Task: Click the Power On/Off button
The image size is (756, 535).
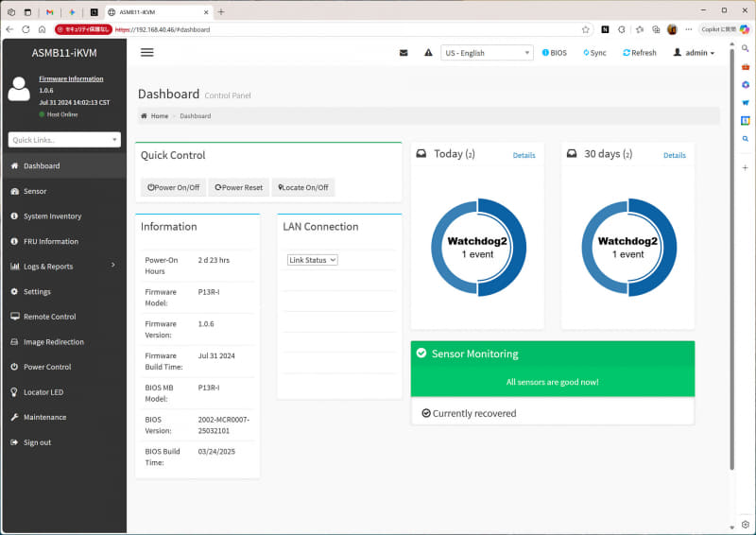Action: 173,187
